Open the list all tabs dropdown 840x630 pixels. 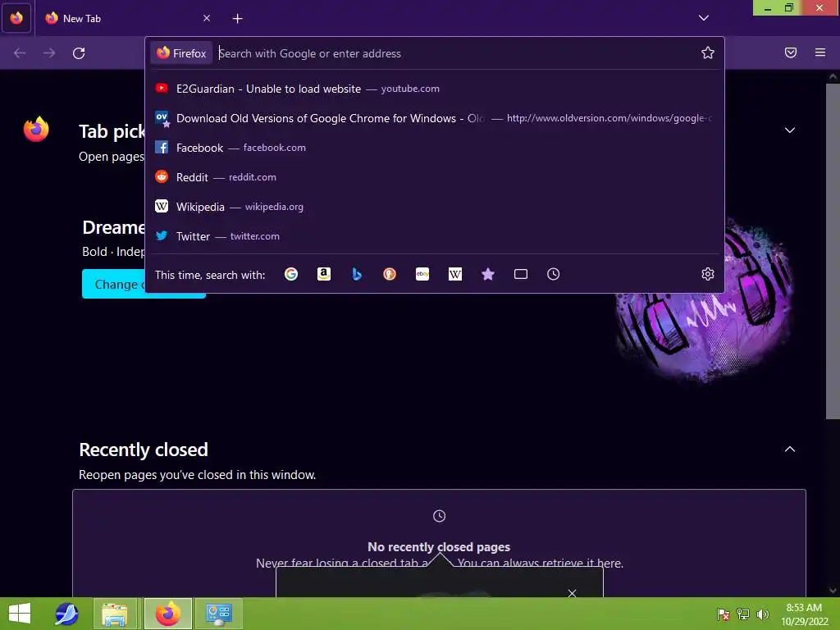point(703,18)
